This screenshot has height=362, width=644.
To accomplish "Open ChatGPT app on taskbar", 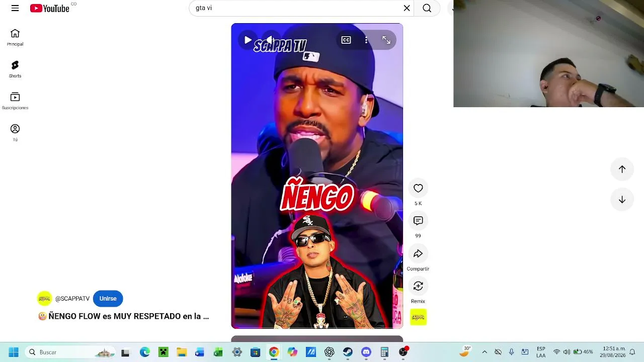I will tap(329, 352).
